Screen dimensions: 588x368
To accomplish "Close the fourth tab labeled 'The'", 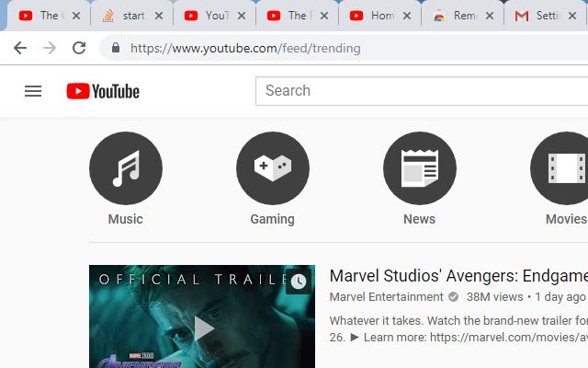I will point(324,16).
